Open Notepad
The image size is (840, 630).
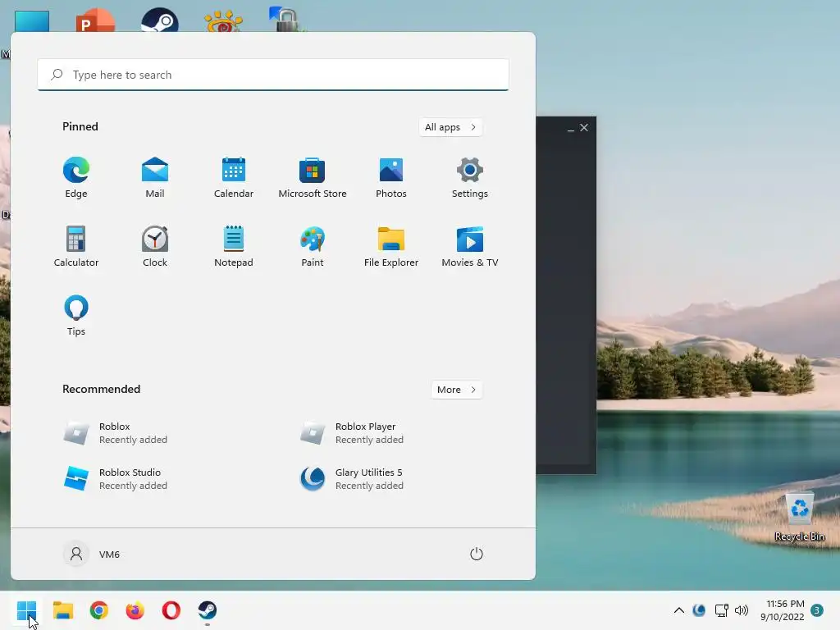[234, 246]
